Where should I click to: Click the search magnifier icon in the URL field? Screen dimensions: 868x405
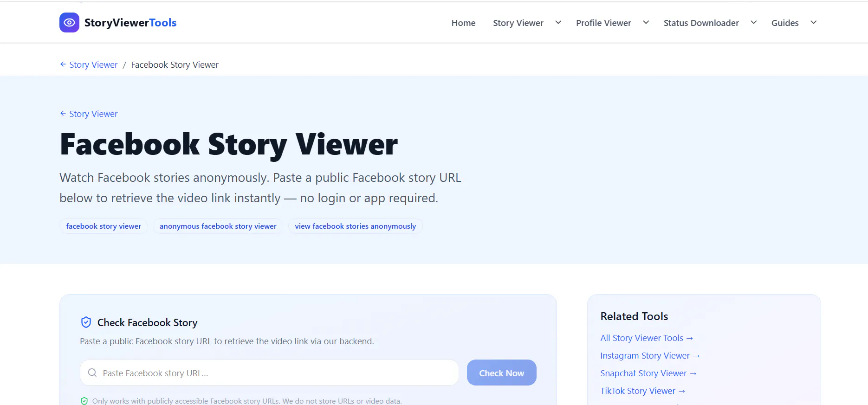point(92,373)
